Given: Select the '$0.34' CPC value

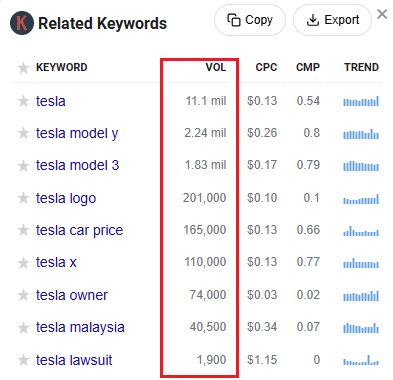Looking at the screenshot, I should (262, 327).
